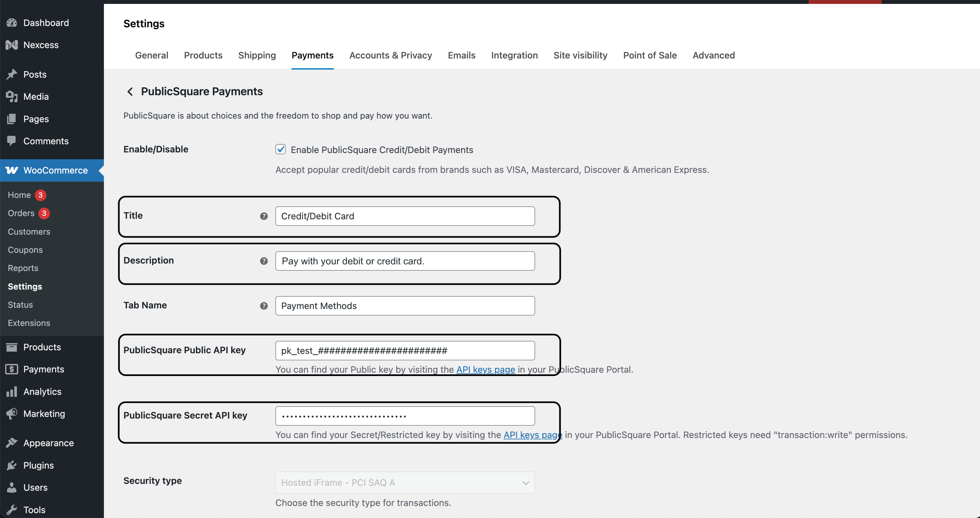Open the Shipping settings tab
Image resolution: width=980 pixels, height=518 pixels.
(x=257, y=55)
